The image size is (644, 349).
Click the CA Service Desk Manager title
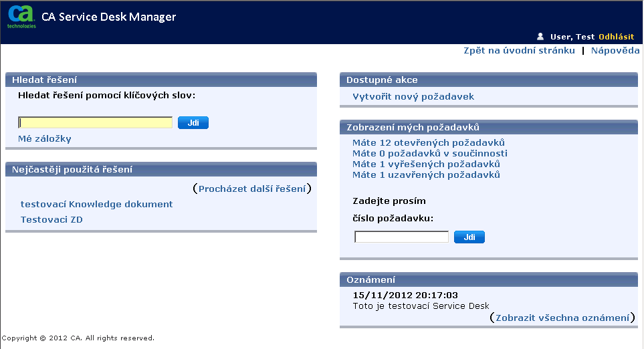point(108,17)
